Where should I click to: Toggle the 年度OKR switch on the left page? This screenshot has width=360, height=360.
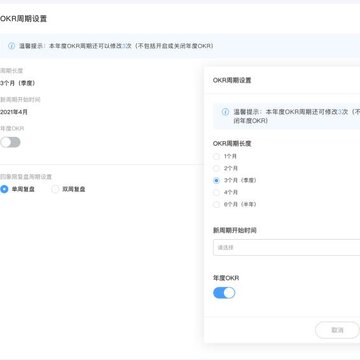tap(10, 142)
